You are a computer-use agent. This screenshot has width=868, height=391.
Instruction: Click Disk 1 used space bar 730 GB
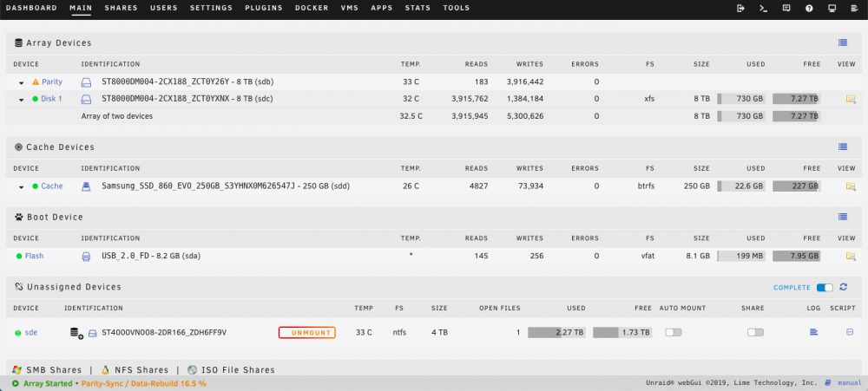741,99
